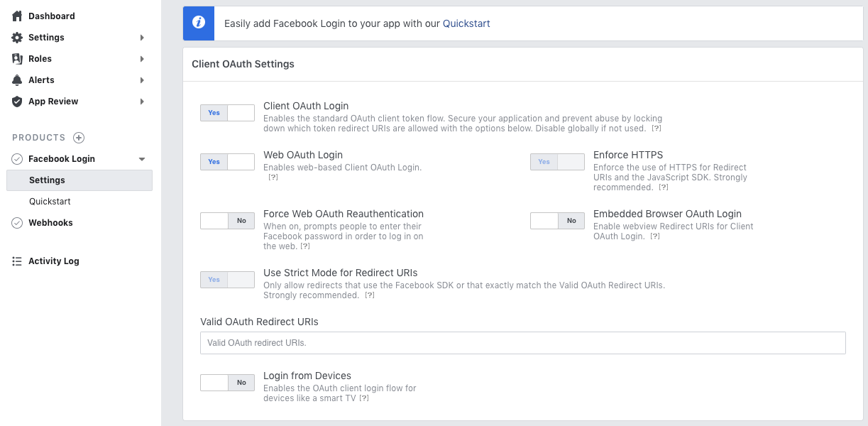Click the Valid OAuth Redirect URIs field
The width and height of the screenshot is (868, 426).
(x=523, y=343)
